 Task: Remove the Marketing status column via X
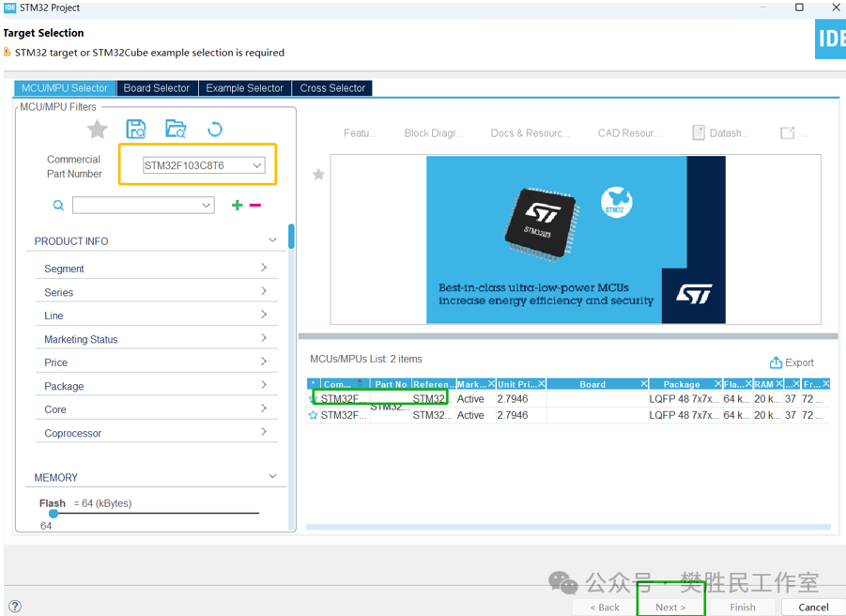[x=491, y=383]
